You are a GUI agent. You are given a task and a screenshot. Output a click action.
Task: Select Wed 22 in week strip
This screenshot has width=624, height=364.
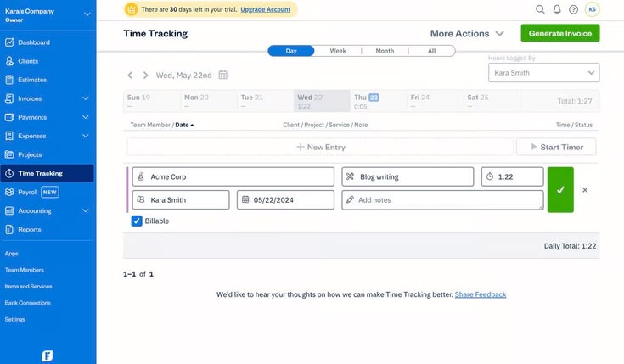pos(322,101)
